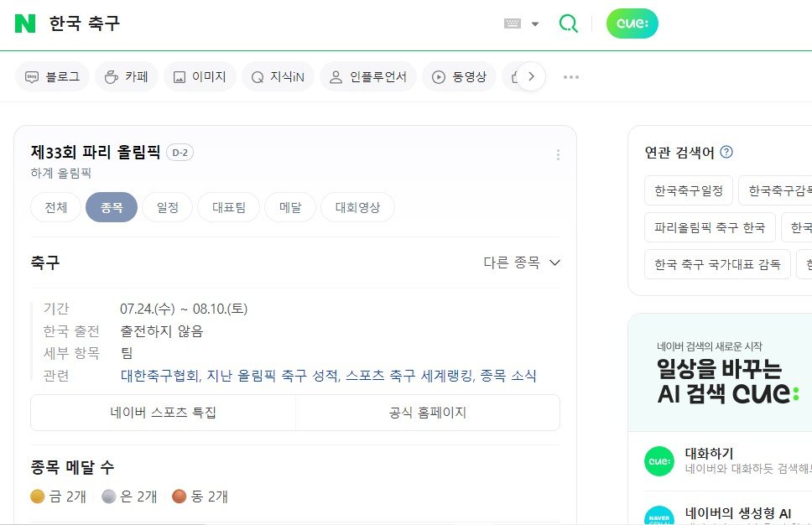Click the related searches help icon
The image size is (812, 525).
[726, 153]
